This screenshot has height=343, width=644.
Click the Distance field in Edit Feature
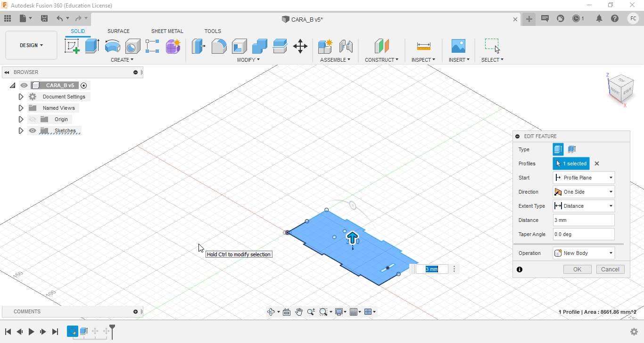(x=584, y=220)
